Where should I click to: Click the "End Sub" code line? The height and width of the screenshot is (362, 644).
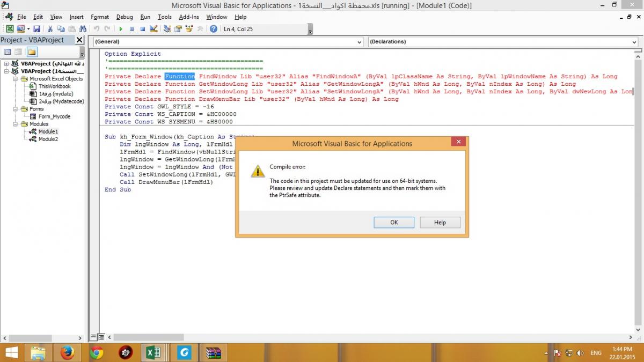(118, 189)
